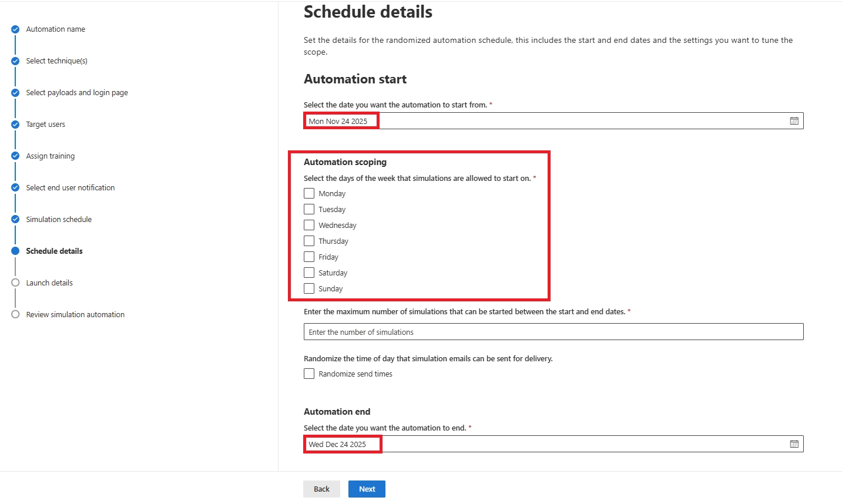Viewport: 842px width, 504px height.
Task: Check the Monday checkbox
Action: tap(309, 193)
